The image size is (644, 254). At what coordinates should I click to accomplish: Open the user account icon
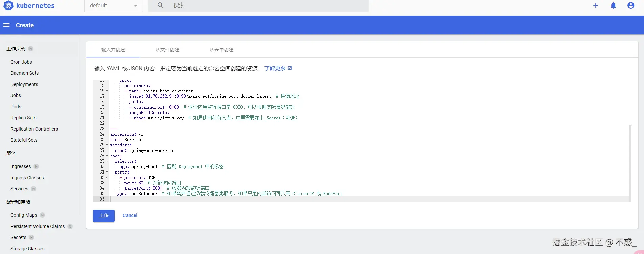click(x=631, y=5)
